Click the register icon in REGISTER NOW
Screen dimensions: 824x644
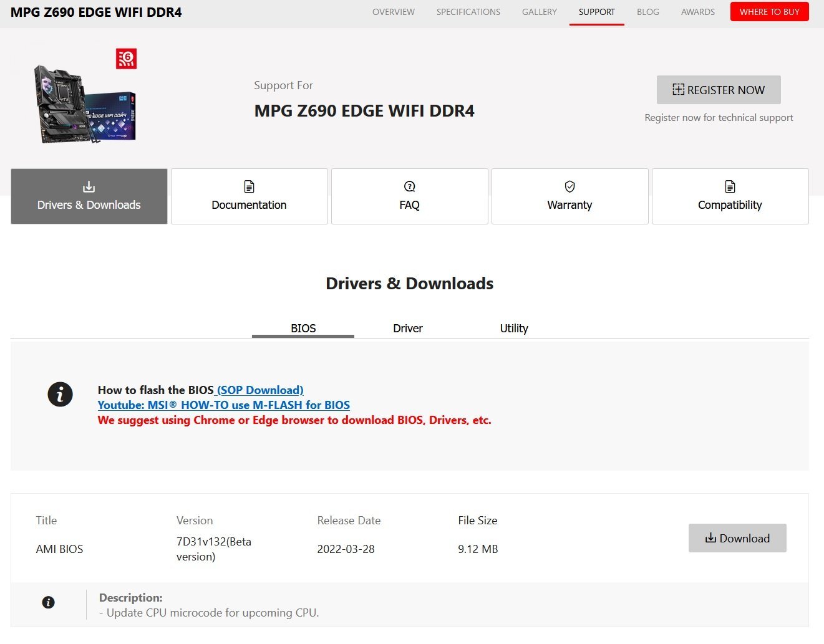tap(678, 89)
